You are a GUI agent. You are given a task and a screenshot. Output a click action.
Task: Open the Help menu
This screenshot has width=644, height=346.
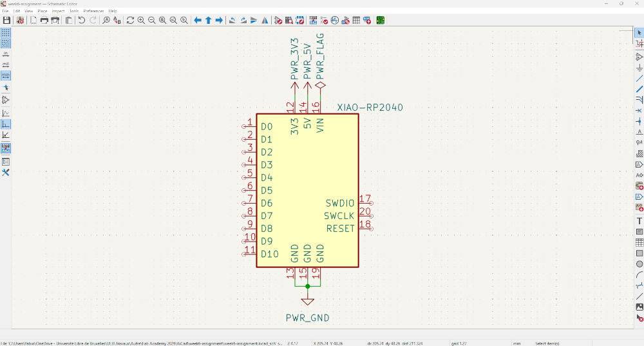(x=113, y=11)
